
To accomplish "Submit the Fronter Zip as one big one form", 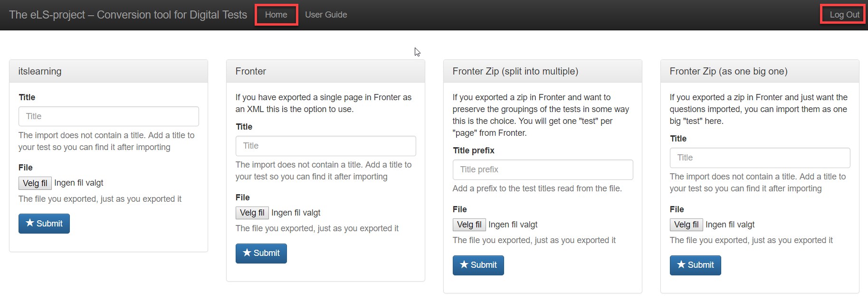I will click(x=696, y=265).
